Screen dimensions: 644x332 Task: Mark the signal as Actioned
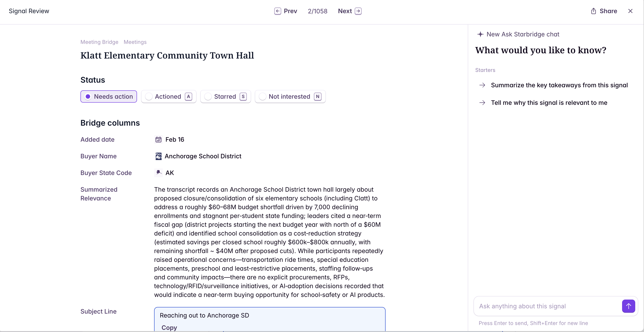pyautogui.click(x=169, y=96)
